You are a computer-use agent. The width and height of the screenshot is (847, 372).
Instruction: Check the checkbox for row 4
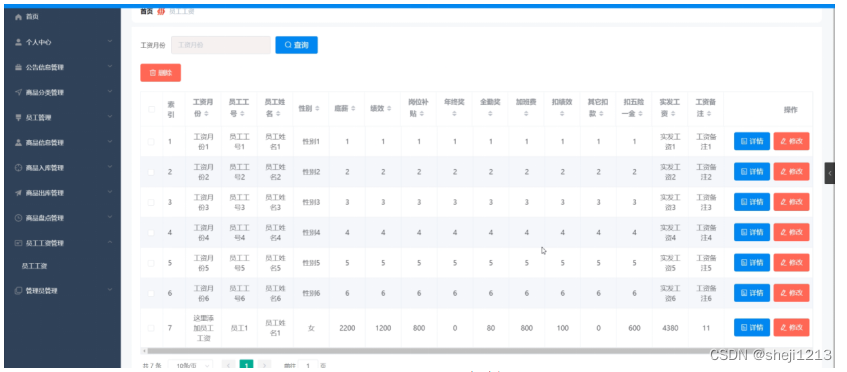(151, 233)
